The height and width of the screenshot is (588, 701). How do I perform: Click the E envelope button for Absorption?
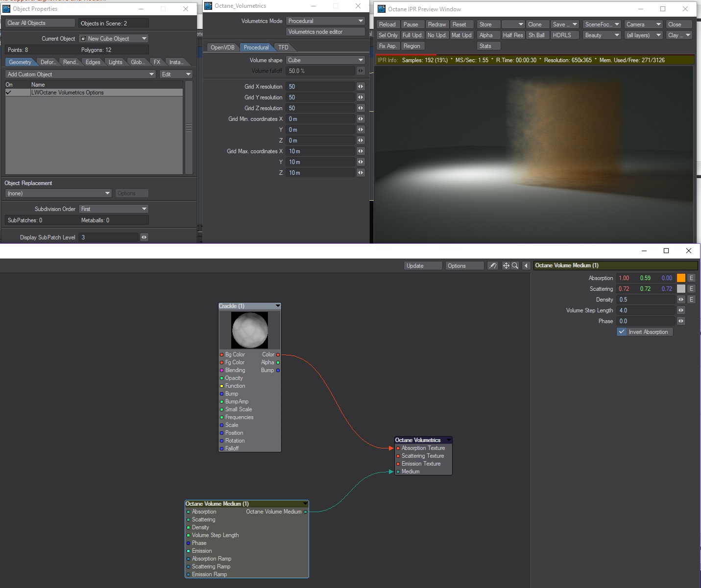(x=691, y=278)
